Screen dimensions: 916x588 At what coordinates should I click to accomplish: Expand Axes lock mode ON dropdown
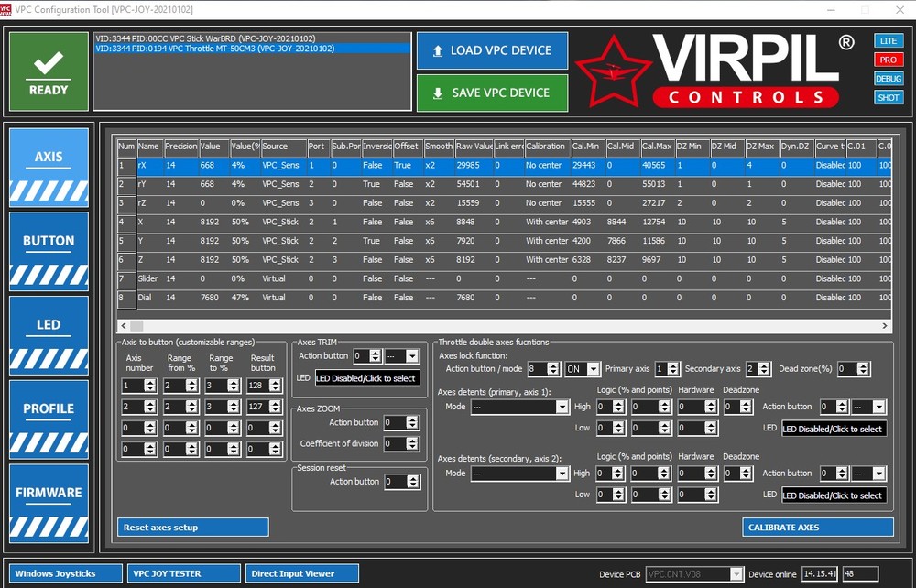pos(582,369)
